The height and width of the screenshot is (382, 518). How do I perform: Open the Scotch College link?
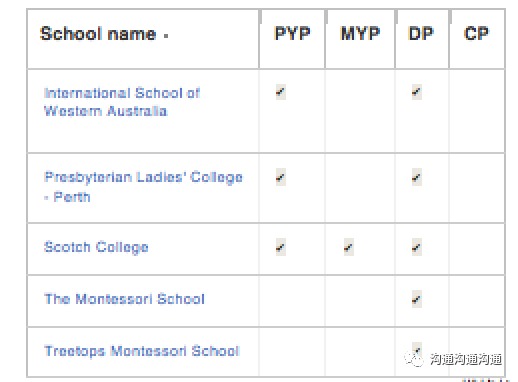pyautogui.click(x=96, y=247)
